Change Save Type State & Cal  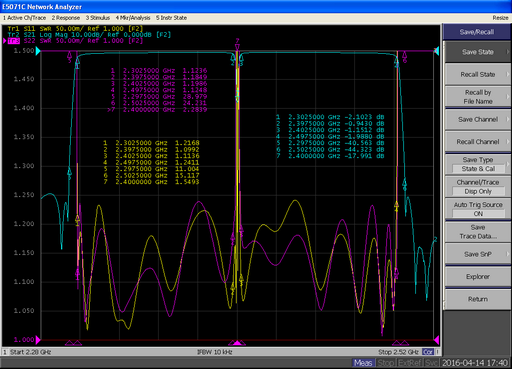point(478,164)
